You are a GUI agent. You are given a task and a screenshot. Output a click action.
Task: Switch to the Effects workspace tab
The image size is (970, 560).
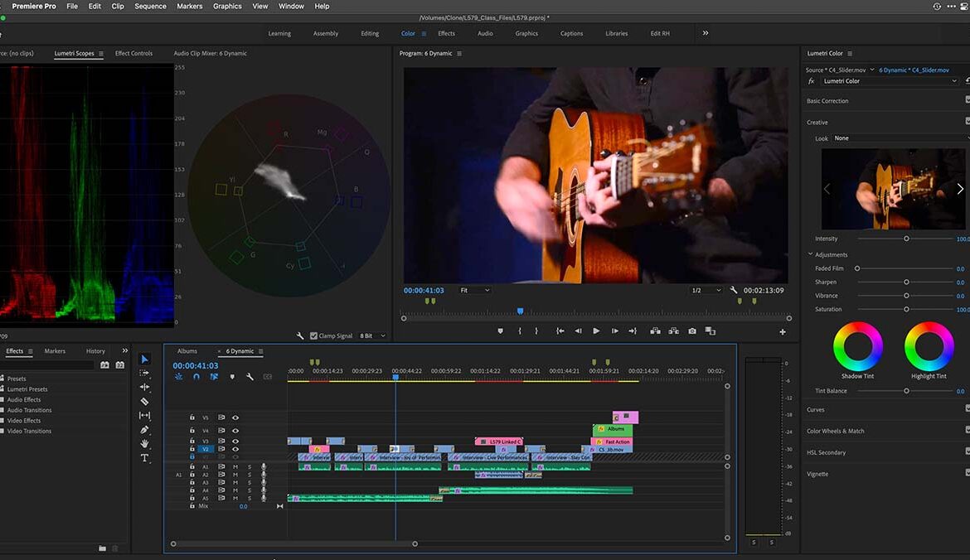446,33
